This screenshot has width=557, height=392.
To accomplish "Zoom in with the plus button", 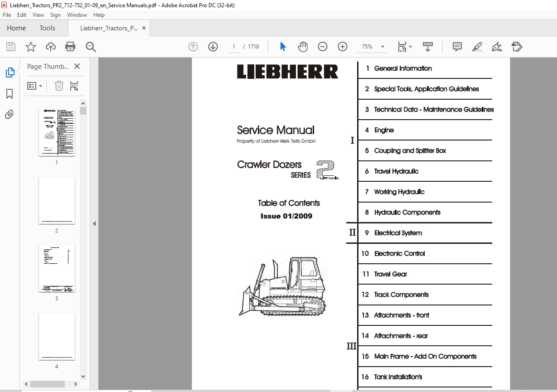I will click(x=343, y=47).
